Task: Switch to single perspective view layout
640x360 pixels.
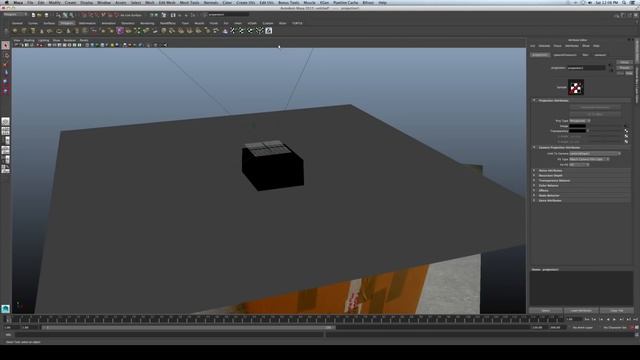Action: pos(5,122)
